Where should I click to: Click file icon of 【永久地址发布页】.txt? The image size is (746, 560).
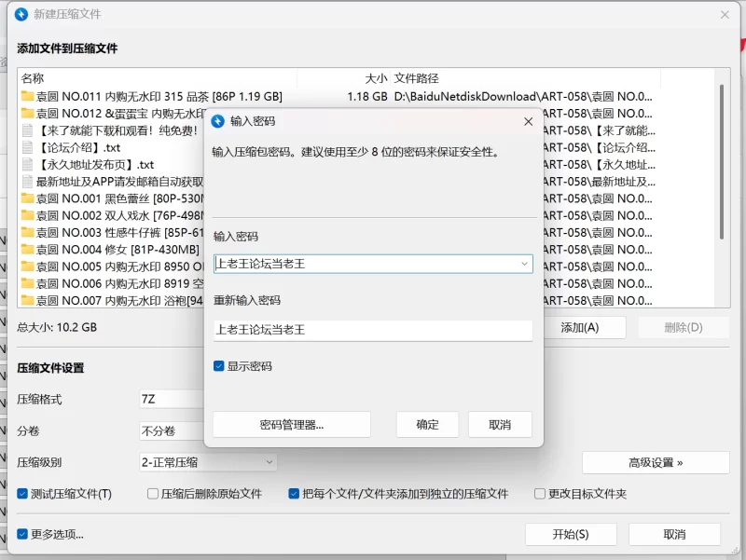[x=27, y=164]
